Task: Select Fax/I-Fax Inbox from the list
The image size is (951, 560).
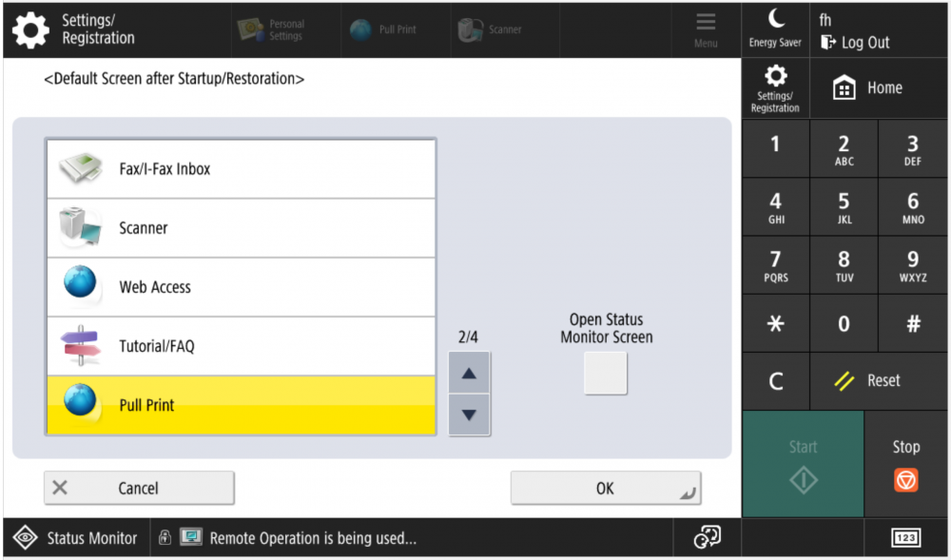Action: tap(241, 169)
